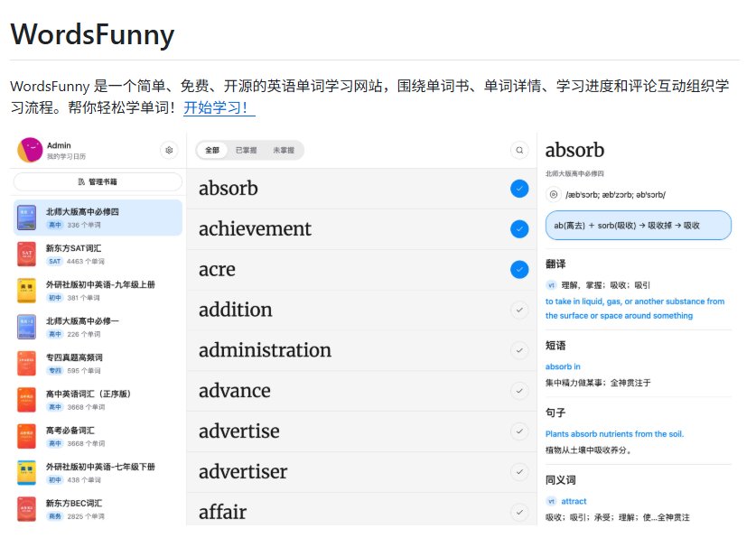The height and width of the screenshot is (547, 756).
Task: Click the etymology box ab(离去) + sorb(吸收)
Action: coord(639,225)
